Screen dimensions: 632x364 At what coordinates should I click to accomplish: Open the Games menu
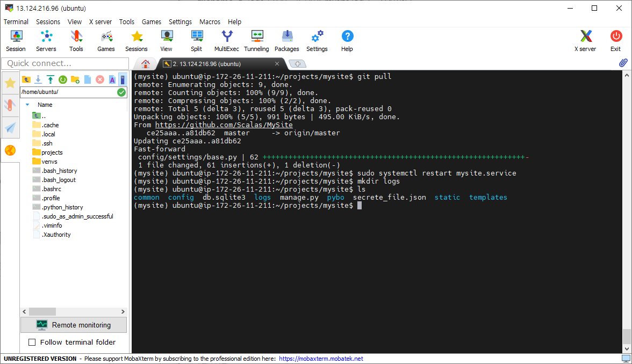tap(152, 21)
